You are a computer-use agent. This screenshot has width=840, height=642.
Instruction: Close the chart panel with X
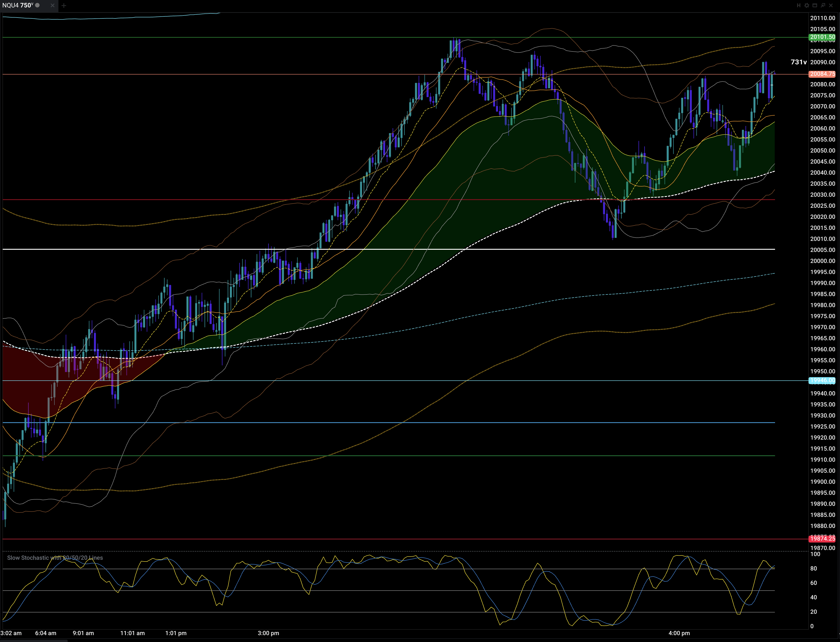831,5
